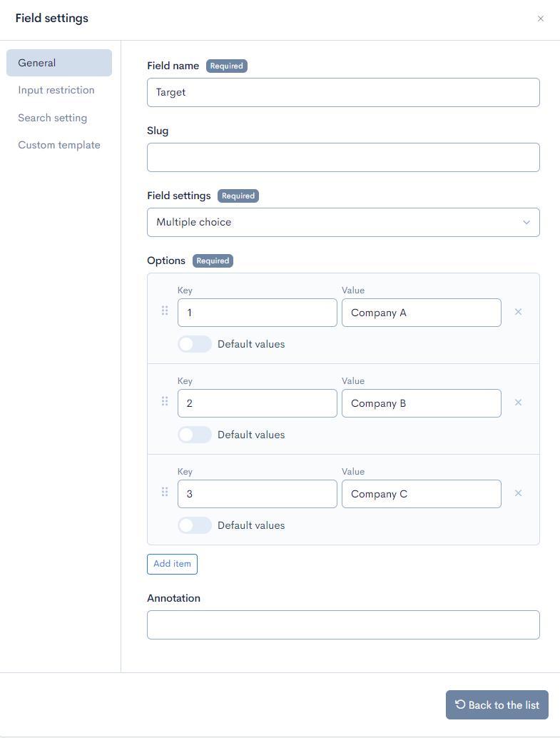This screenshot has width=560, height=738.
Task: Switch to the Input restriction section
Action: (57, 90)
